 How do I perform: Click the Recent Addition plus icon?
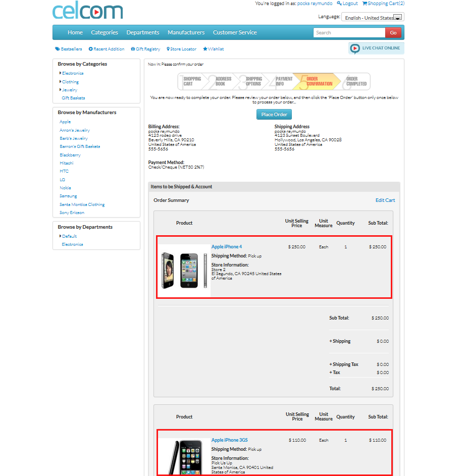90,49
